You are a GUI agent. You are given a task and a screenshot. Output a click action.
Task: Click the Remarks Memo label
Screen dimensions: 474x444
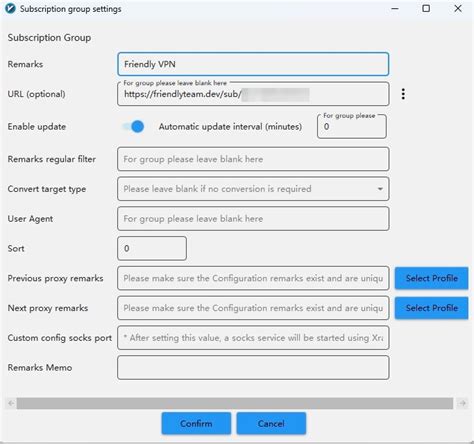(40, 368)
